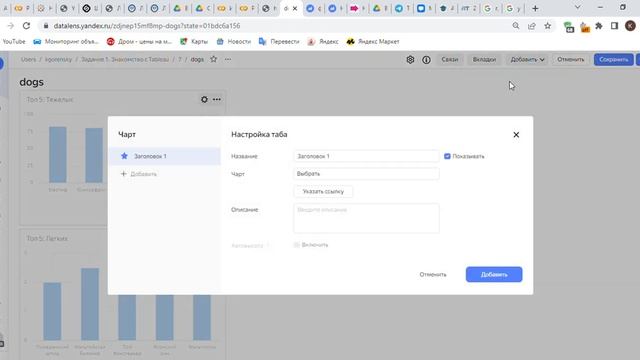640x360 pixels.
Task: Close the active dogs browser tab
Action: pos(295,8)
